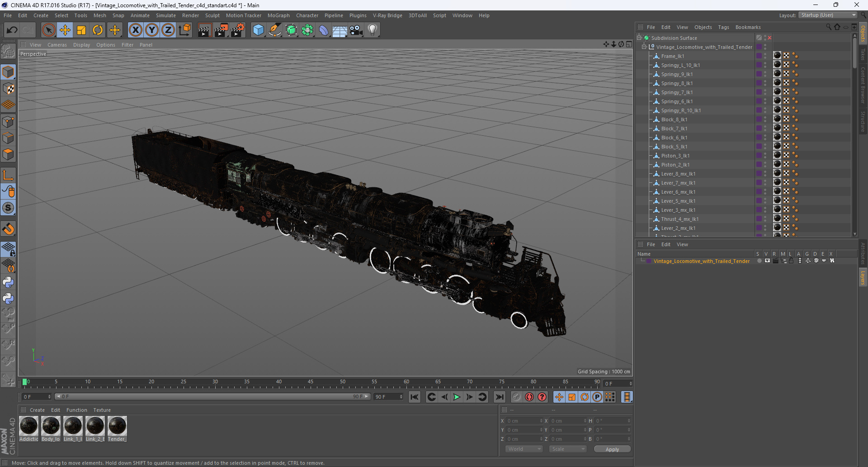
Task: Toggle viewport maximize icon
Action: point(629,44)
